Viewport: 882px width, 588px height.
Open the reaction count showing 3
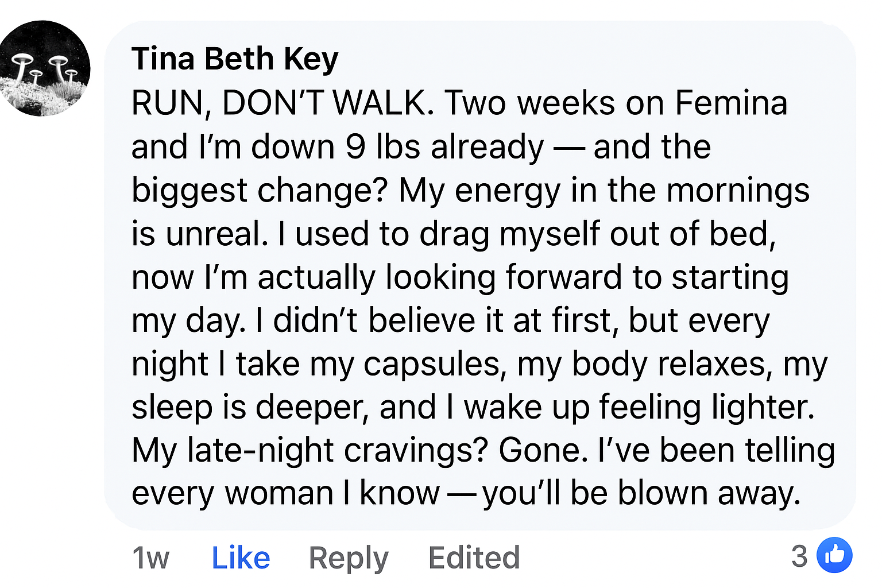click(799, 556)
